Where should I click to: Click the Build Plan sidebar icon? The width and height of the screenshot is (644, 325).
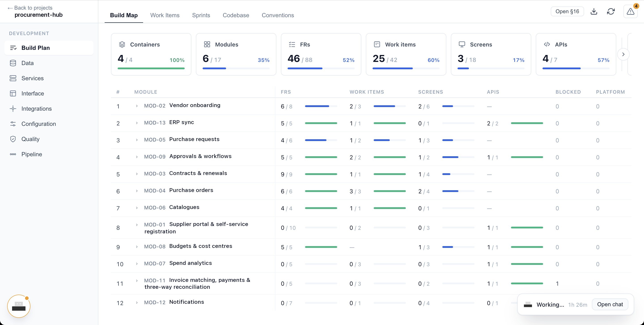click(13, 48)
